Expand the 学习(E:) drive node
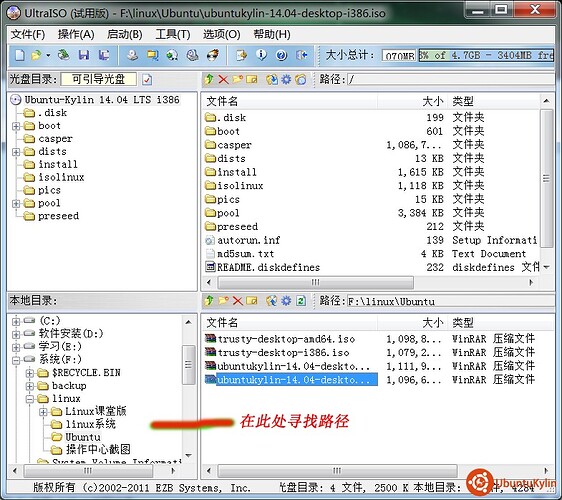562x500 pixels. 16,347
